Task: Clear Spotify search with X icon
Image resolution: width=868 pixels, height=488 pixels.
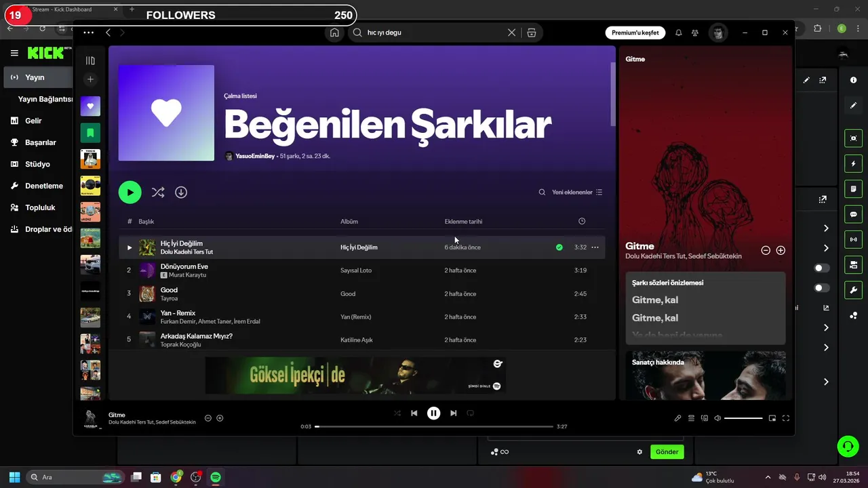Action: [511, 33]
